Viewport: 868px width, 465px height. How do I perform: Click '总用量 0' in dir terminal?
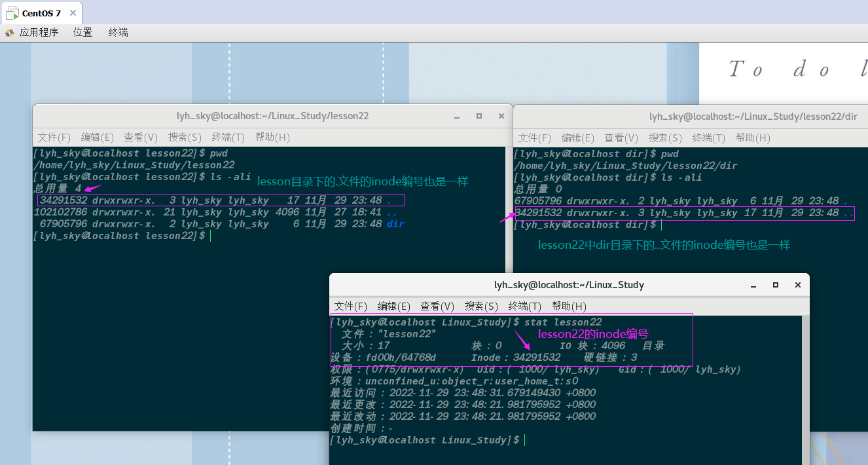coord(538,189)
